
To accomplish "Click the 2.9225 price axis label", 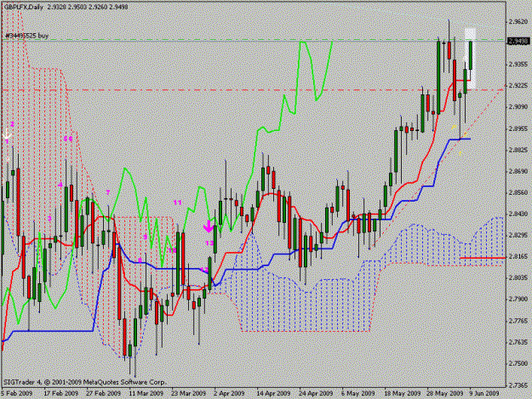I will coord(518,86).
